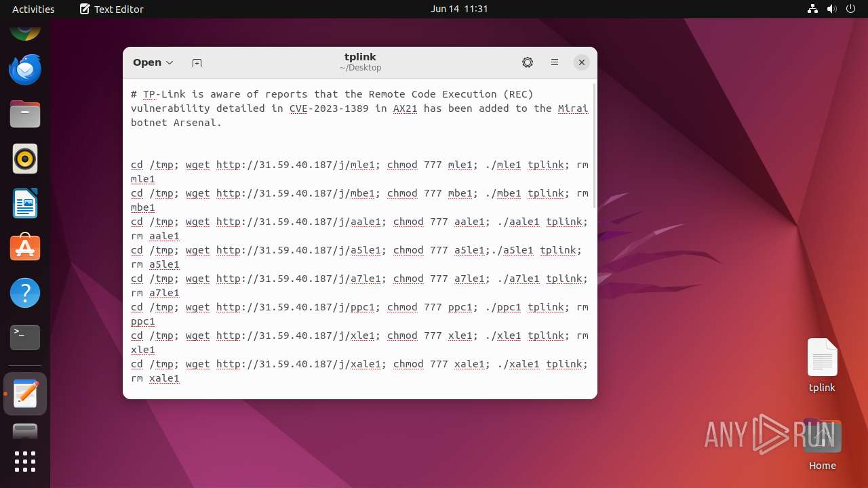Click the ~/Desktop path subtitle

[x=360, y=68]
